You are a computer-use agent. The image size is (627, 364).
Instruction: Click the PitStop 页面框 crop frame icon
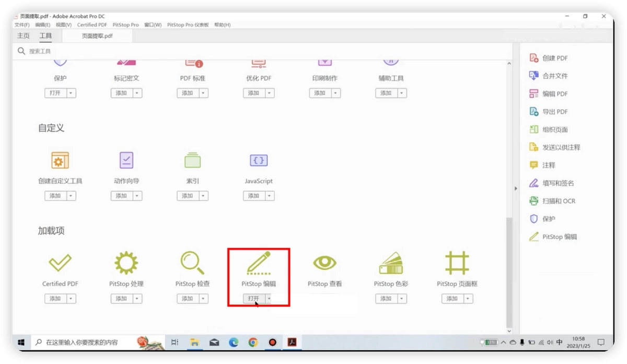(457, 263)
